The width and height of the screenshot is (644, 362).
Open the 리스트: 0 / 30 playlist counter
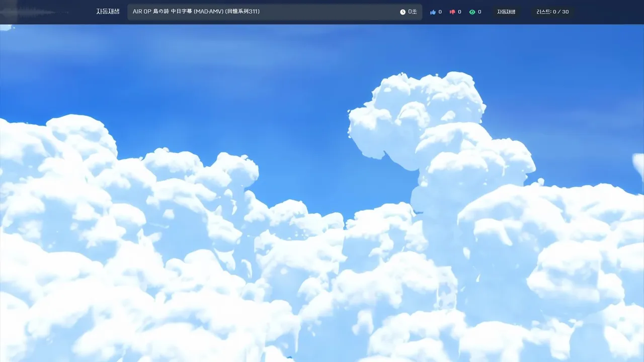[552, 12]
